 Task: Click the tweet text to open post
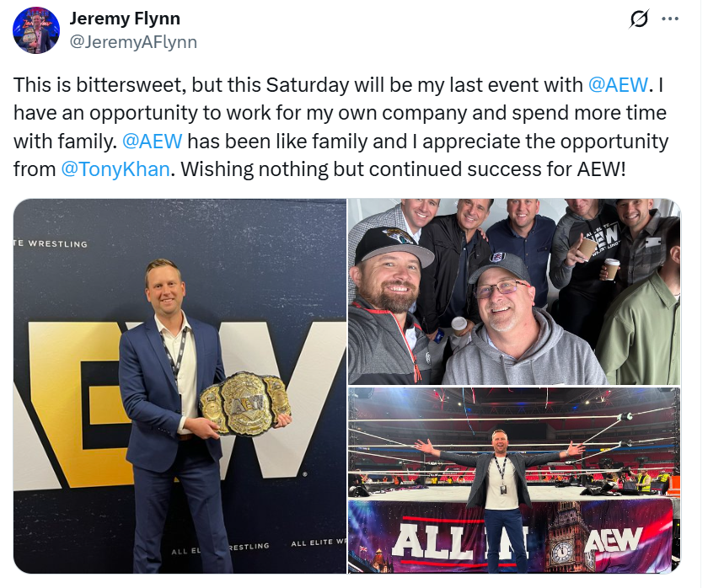pos(341,127)
